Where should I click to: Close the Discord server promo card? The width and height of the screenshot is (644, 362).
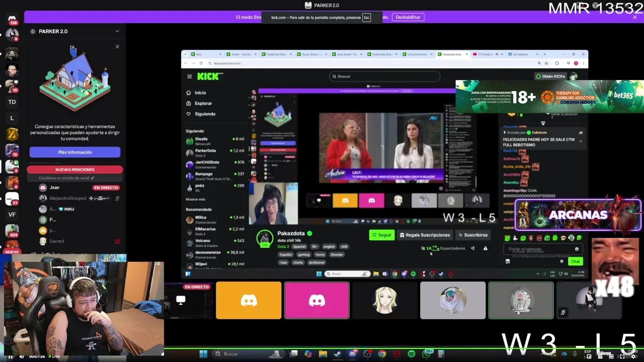pos(117,47)
